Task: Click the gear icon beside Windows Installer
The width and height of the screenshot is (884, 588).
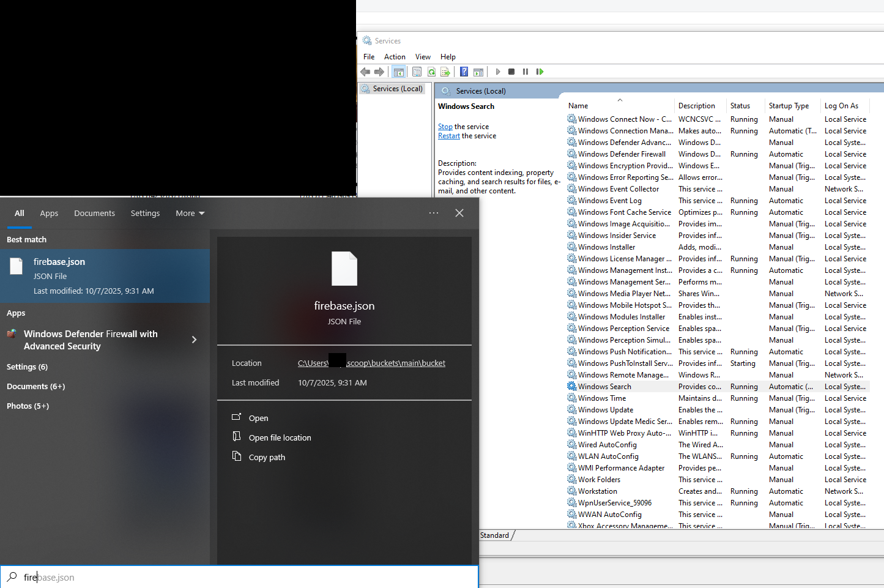Action: pyautogui.click(x=572, y=247)
